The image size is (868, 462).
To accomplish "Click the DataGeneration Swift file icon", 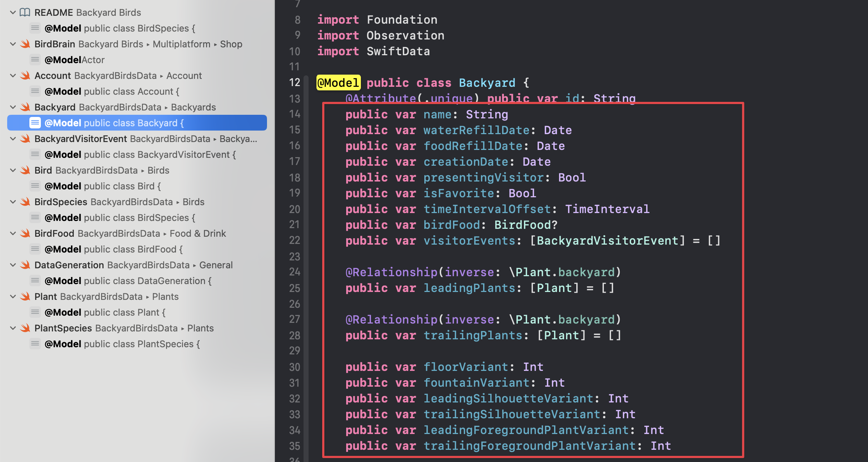I will tap(25, 265).
